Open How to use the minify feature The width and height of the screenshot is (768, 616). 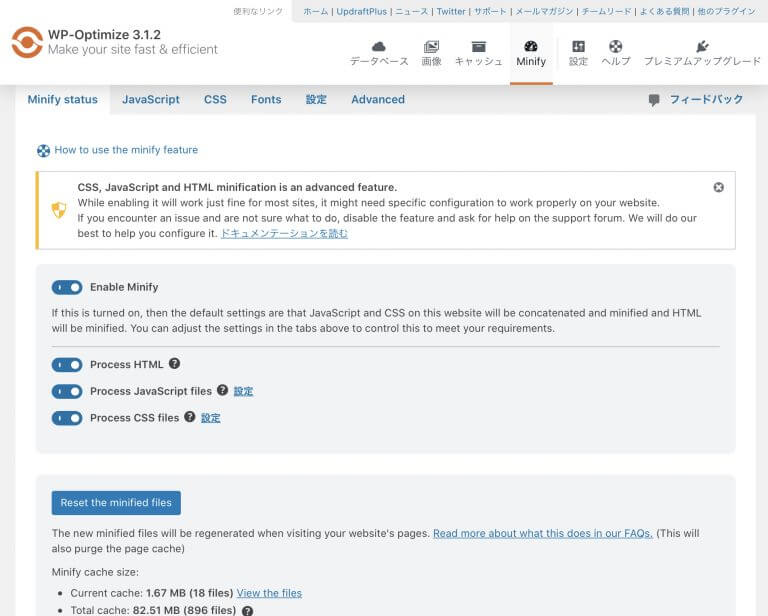pos(126,150)
